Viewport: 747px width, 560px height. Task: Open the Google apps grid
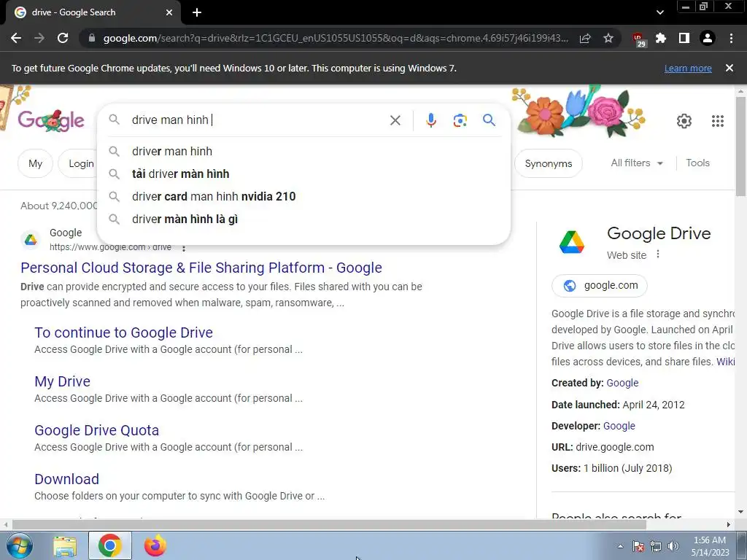718,121
